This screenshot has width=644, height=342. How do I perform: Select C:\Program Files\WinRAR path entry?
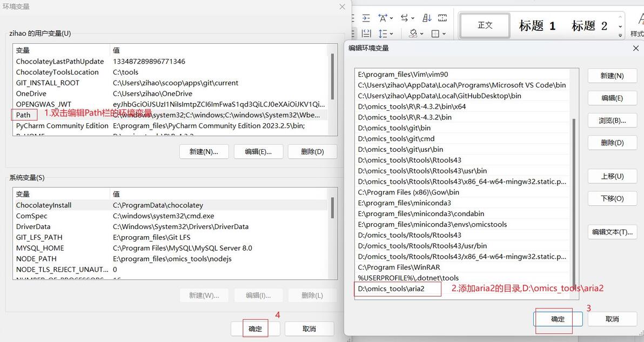tap(462, 267)
